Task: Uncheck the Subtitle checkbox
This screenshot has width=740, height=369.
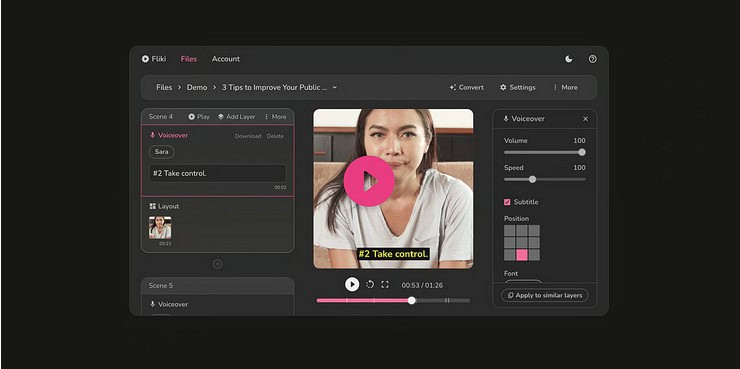Action: click(x=507, y=202)
